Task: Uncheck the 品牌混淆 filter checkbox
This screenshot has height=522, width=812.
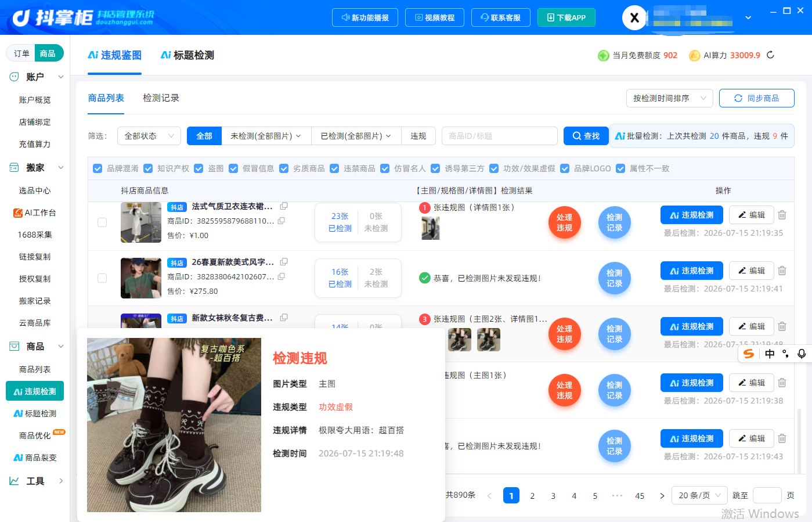Action: click(98, 168)
